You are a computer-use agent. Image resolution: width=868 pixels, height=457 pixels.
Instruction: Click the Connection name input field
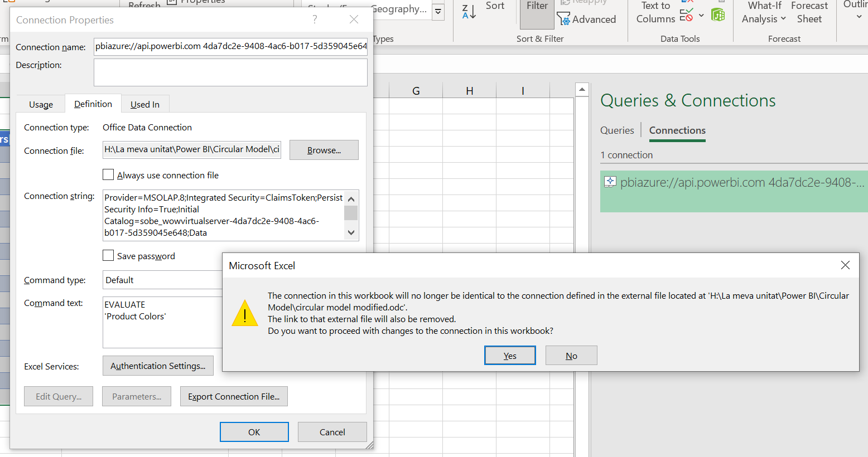pyautogui.click(x=230, y=46)
